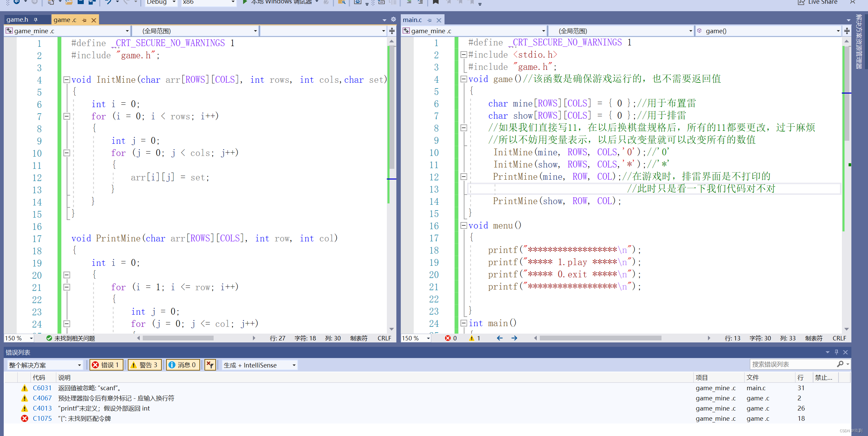
Task: Click the search icon in error list search box
Action: 840,364
